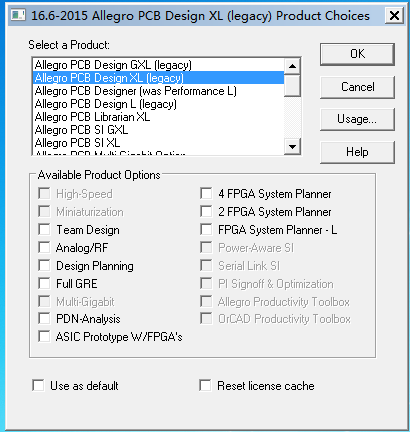Toggle Use as default checkbox
Screen dimensions: 410x432
pyautogui.click(x=38, y=385)
